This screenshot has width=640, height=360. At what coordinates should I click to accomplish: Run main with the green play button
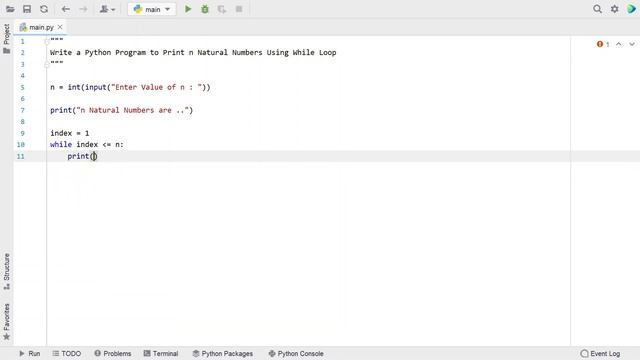tap(188, 9)
